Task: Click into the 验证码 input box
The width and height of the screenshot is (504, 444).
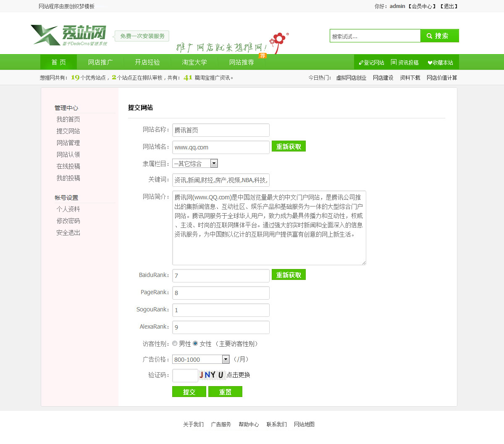Action: tap(185, 375)
